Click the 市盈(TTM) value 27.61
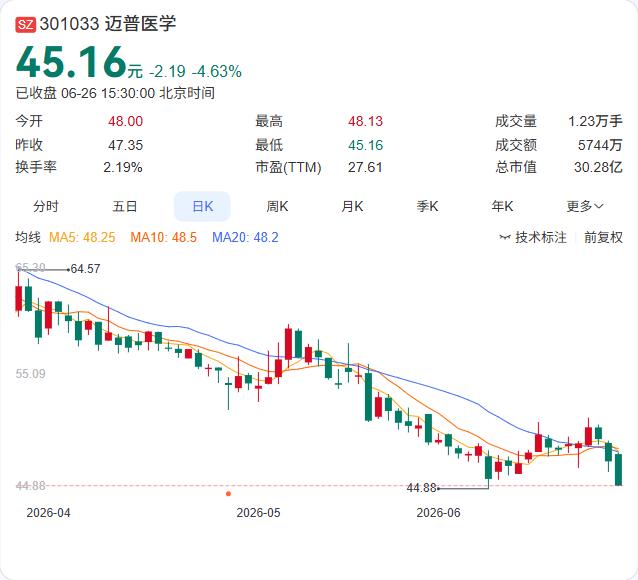The image size is (638, 580). 365,167
